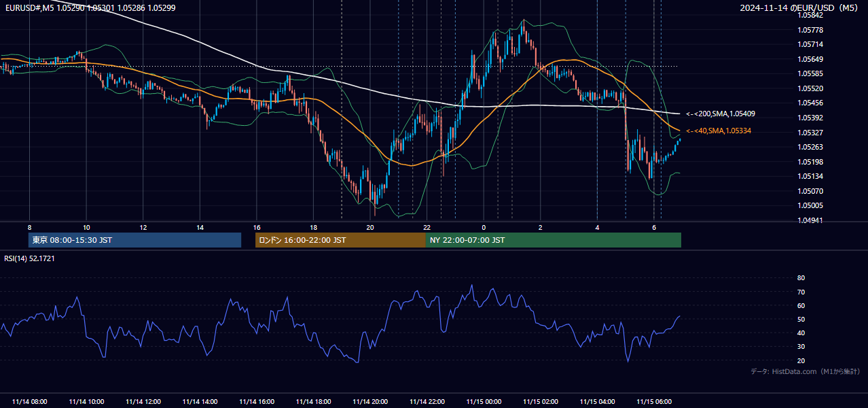
Task: Click the 11/14 10:00 time axis label
Action: (x=86, y=402)
